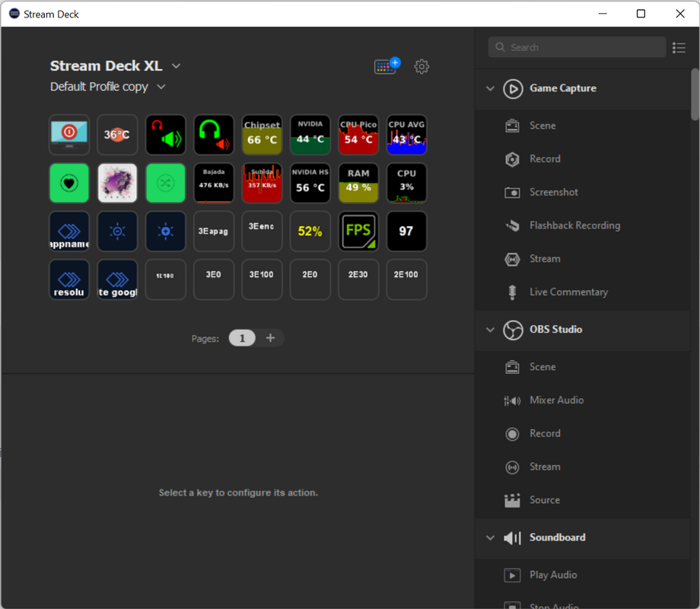Open the Stream Deck XL device dropdown

[177, 66]
